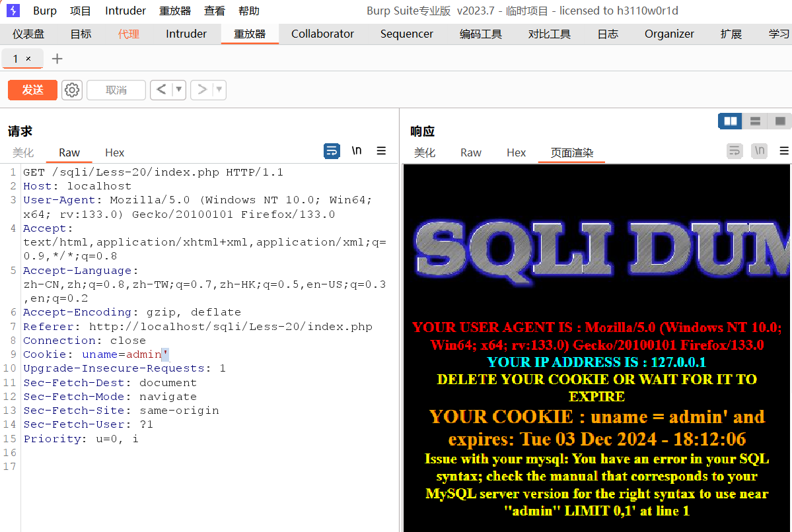Image resolution: width=792 pixels, height=532 pixels.
Task: Select response 美化 pretty view tab
Action: [x=425, y=152]
